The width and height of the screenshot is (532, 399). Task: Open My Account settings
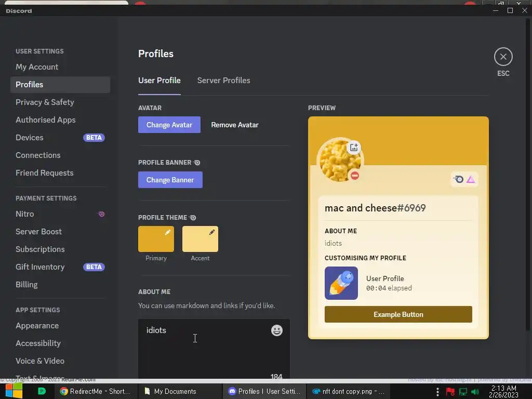point(60,67)
